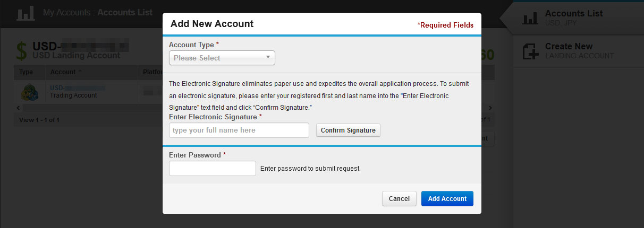Click the Confirm Signature button
The height and width of the screenshot is (228, 644).
(348, 130)
